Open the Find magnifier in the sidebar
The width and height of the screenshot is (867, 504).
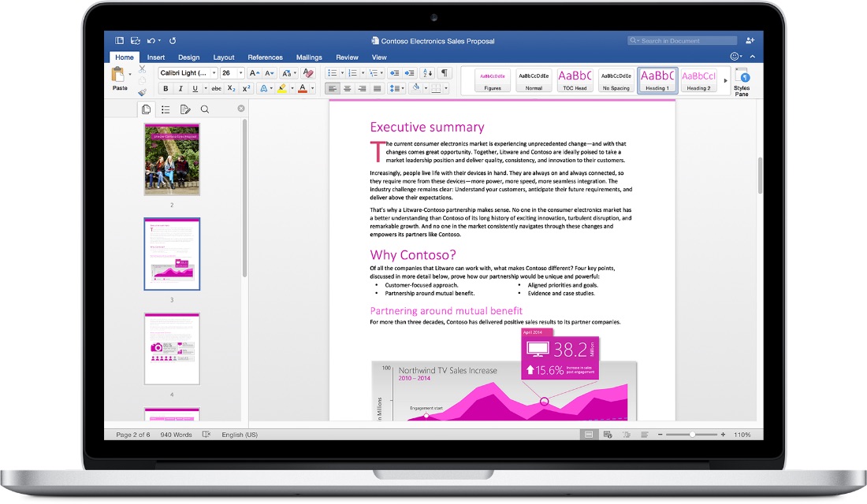205,109
